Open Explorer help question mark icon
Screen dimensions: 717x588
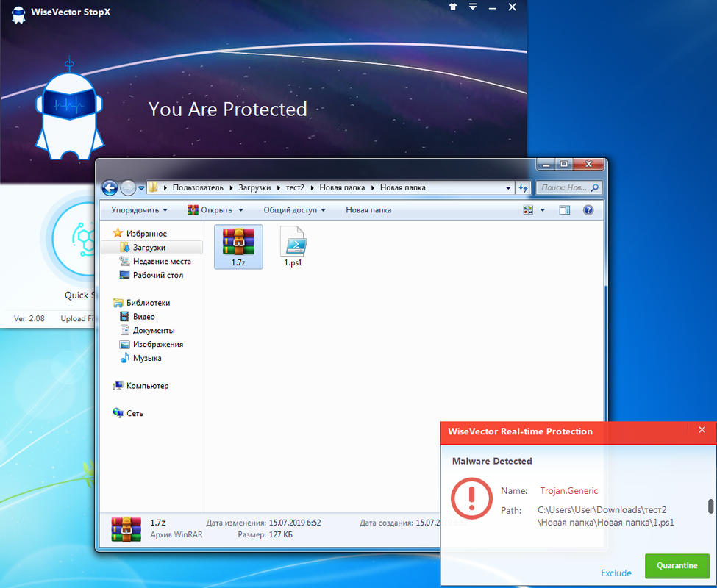(588, 210)
